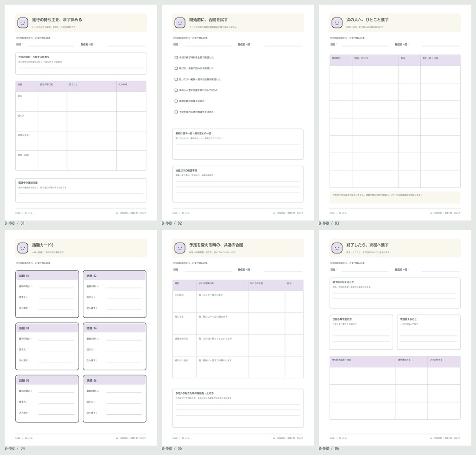Tick the 話してよい範囲・避ける話題を確認した checkbox
The image size is (476, 455).
(176, 79)
